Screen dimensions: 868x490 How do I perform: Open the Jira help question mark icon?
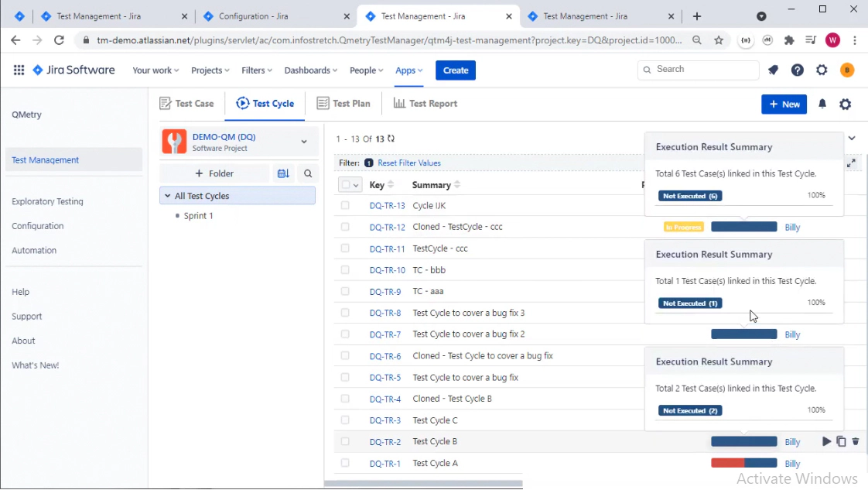pos(797,70)
